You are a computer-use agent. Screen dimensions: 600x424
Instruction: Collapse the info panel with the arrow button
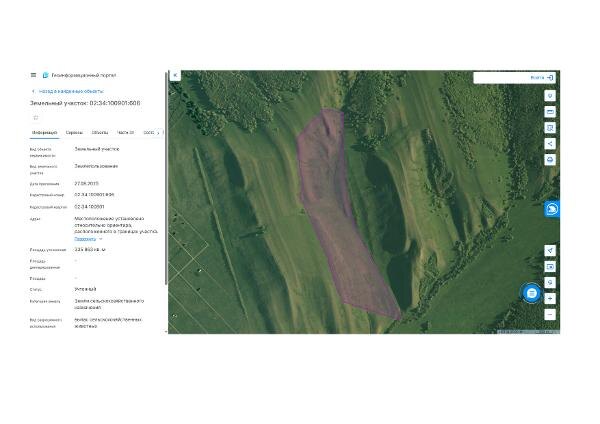coord(175,75)
